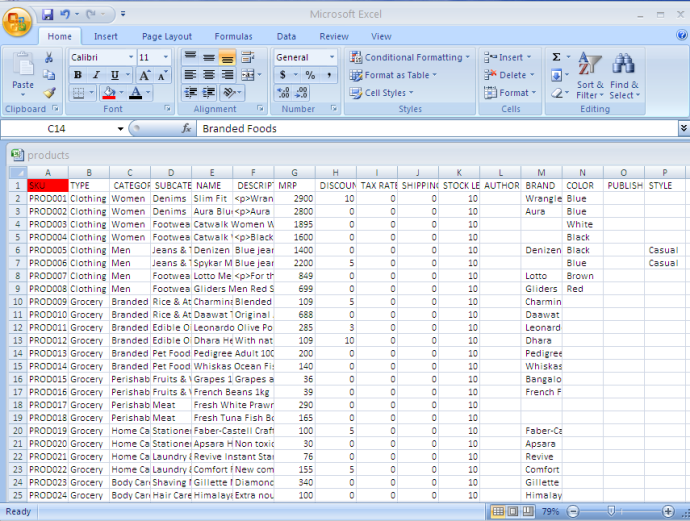Center text horizontally
The width and height of the screenshot is (690, 521).
209,75
